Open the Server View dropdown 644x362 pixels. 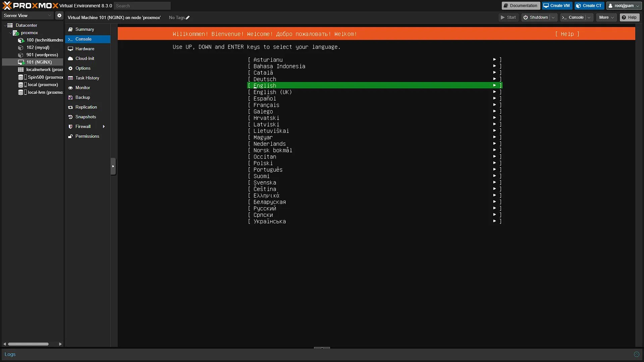point(28,15)
